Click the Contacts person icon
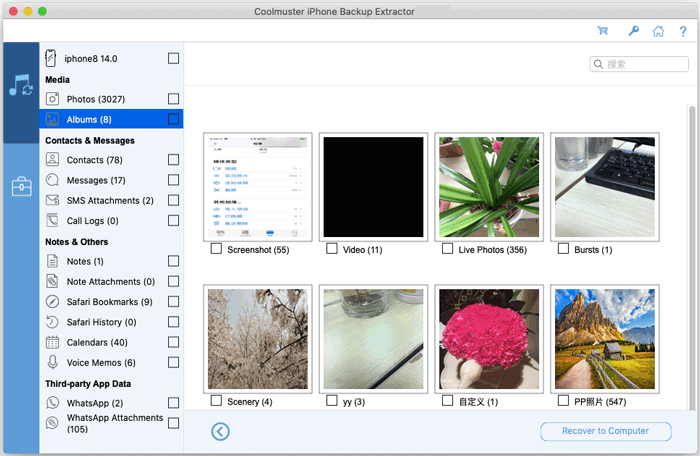 [x=52, y=159]
